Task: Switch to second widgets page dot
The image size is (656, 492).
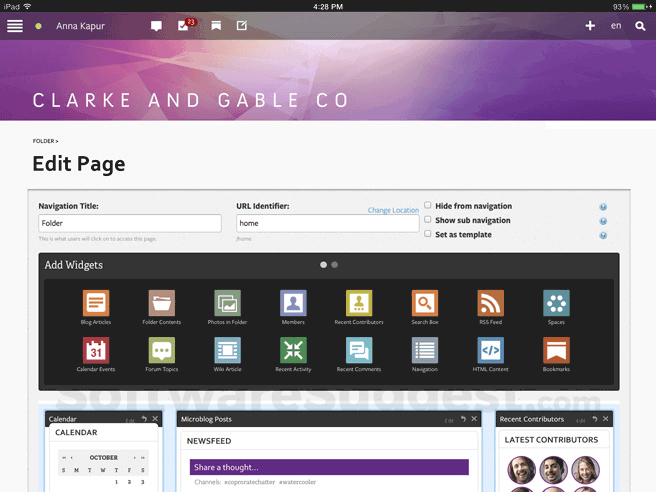Action: pos(335,265)
